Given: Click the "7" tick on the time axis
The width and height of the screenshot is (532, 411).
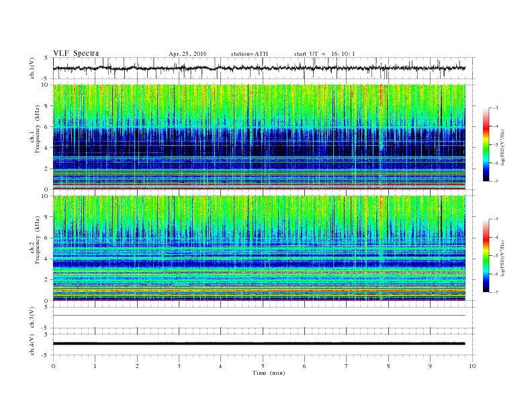Looking at the screenshot, I should [346, 366].
